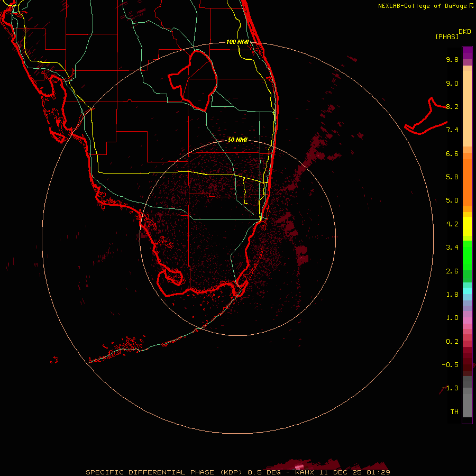This screenshot has width=476, height=476.
Task: Click the -1.3 scale value
Action: click(450, 388)
